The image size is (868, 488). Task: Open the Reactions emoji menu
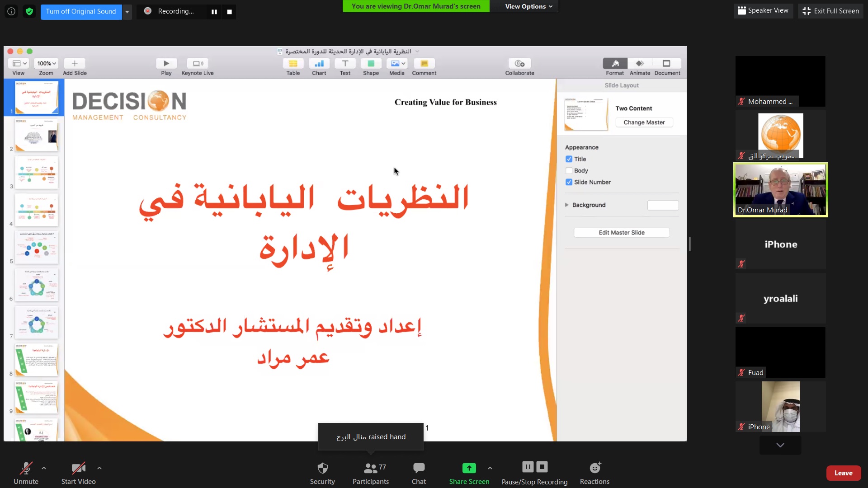tap(594, 468)
